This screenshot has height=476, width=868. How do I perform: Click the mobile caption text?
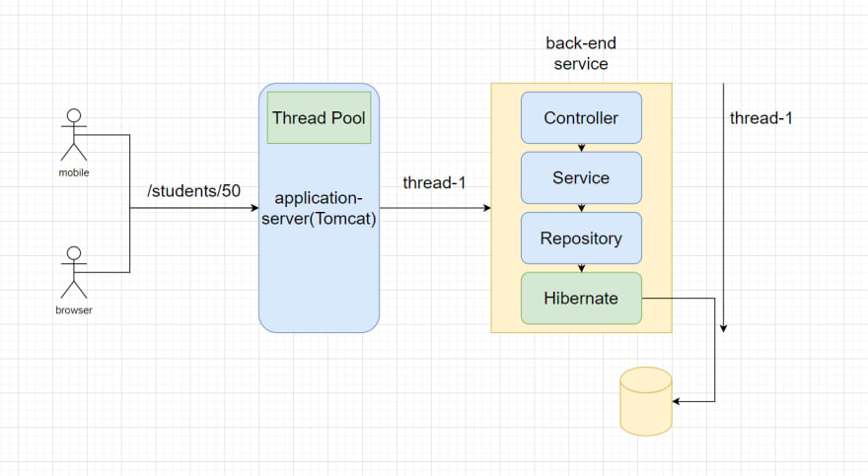tap(74, 172)
